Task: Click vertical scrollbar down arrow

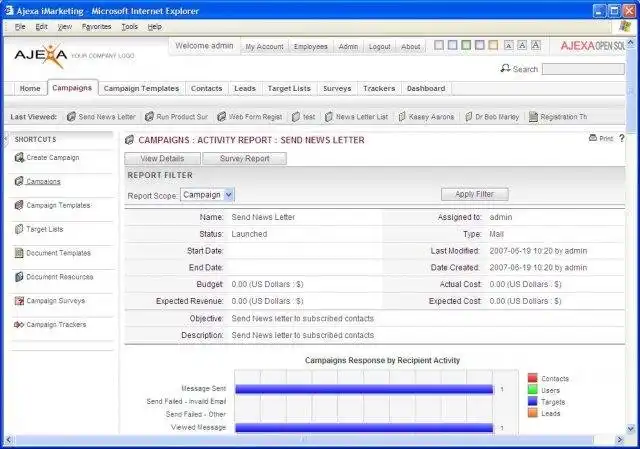Action: (631, 429)
